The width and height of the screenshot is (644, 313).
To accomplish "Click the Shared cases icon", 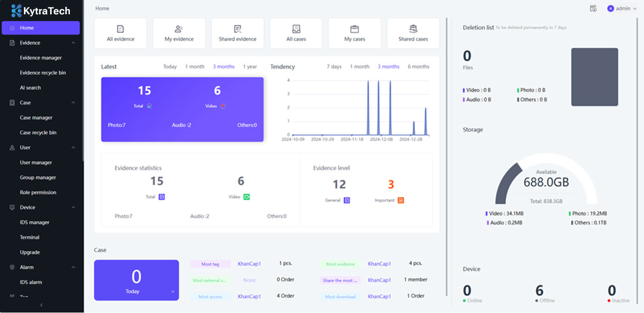I will point(413,29).
